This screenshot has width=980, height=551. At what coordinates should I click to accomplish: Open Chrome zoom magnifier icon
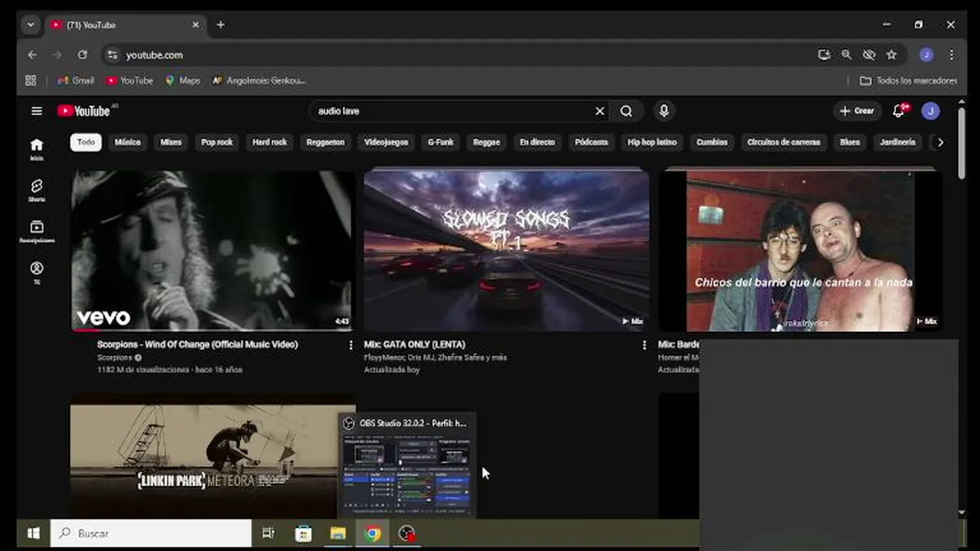pyautogui.click(x=846, y=55)
